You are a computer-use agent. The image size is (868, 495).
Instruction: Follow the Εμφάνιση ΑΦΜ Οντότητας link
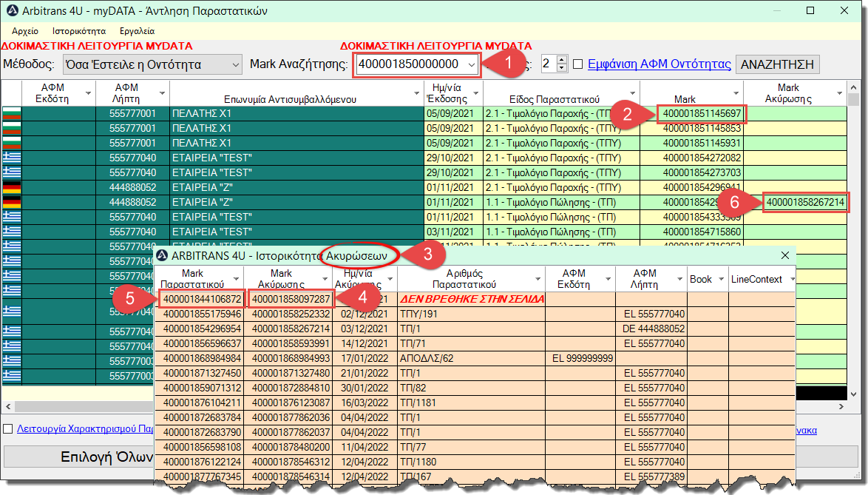click(x=660, y=64)
